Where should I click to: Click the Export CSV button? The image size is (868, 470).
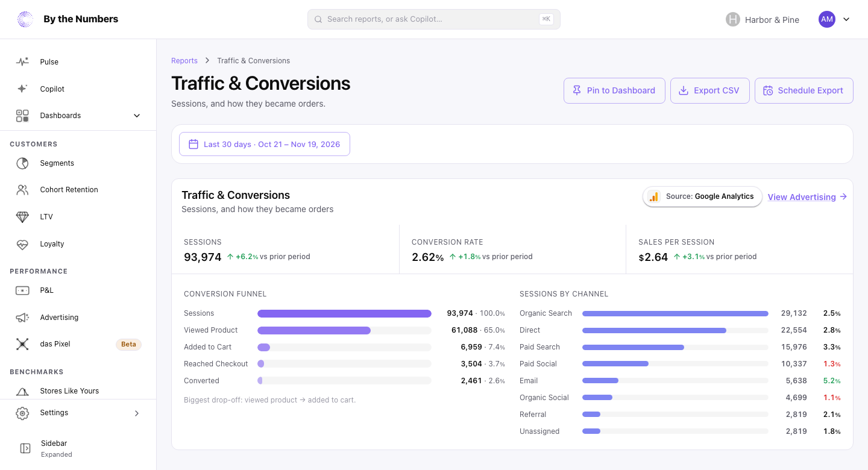(x=709, y=90)
